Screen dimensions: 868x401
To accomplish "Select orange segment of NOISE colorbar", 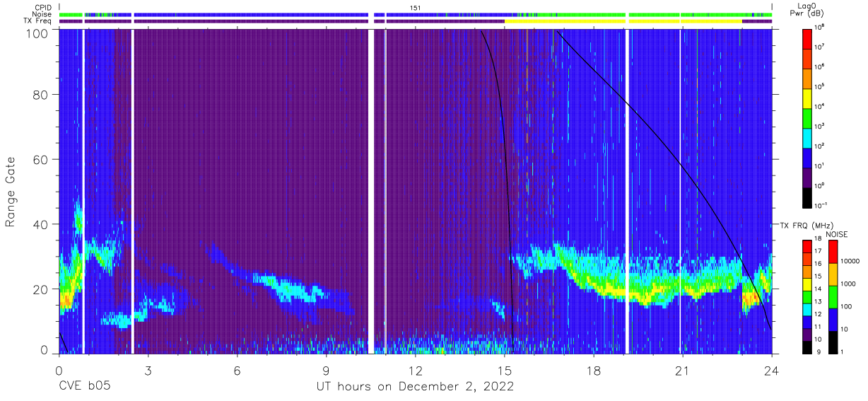I will click(834, 274).
